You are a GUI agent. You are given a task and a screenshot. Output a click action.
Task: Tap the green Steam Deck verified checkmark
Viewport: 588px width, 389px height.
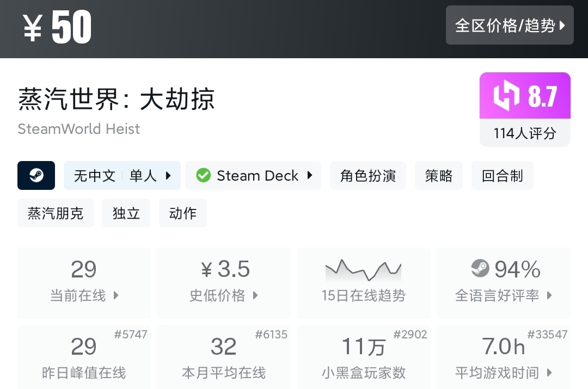(x=204, y=176)
